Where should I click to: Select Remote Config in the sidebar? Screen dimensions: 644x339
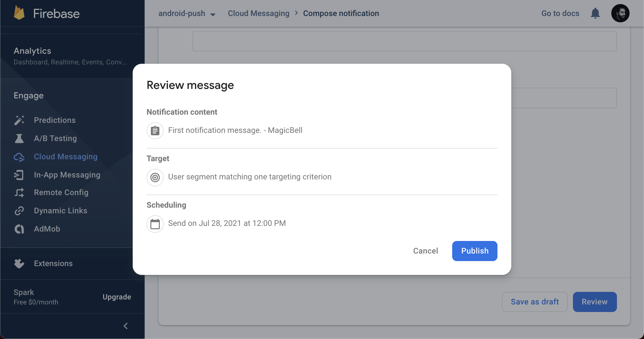[61, 192]
